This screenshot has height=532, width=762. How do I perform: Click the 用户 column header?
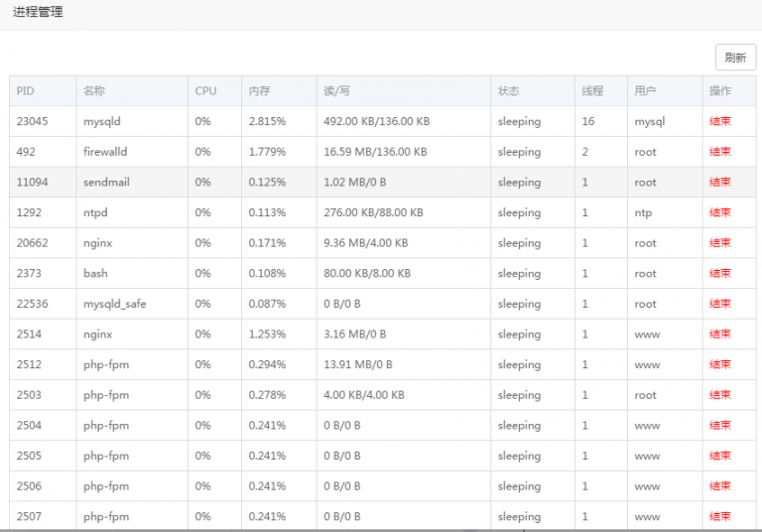click(665, 91)
